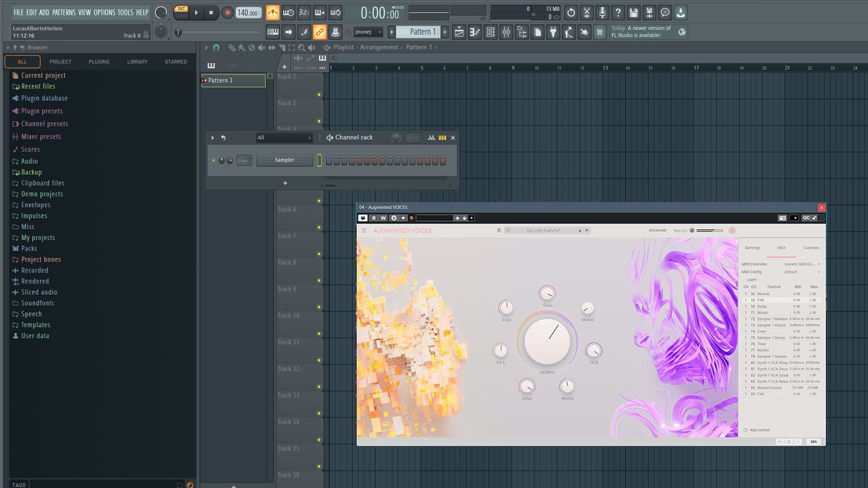Screen dimensions: 868x488
Task: Open the (none) snap dropdown in toolbar
Action: (x=367, y=32)
